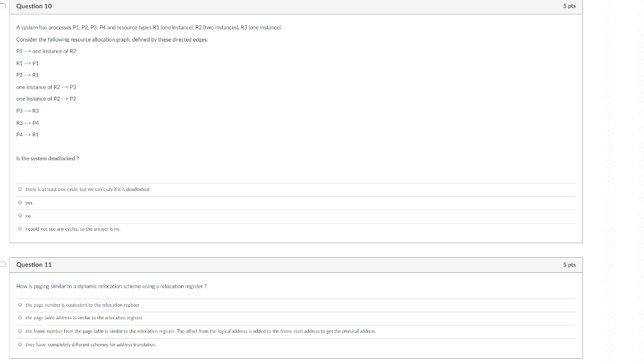Screen dimensions: 644x362
Task: Select the "yes" answer for Question 10
Action: point(20,202)
